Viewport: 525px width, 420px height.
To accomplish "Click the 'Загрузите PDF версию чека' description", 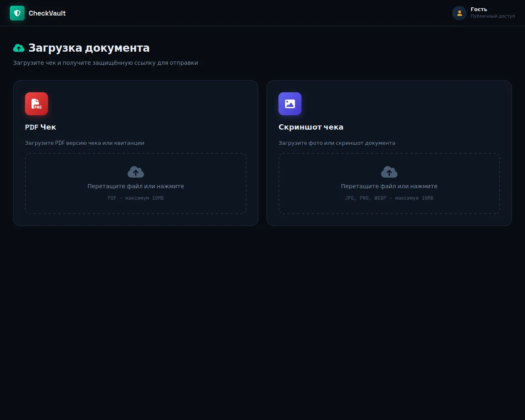I will pos(84,143).
